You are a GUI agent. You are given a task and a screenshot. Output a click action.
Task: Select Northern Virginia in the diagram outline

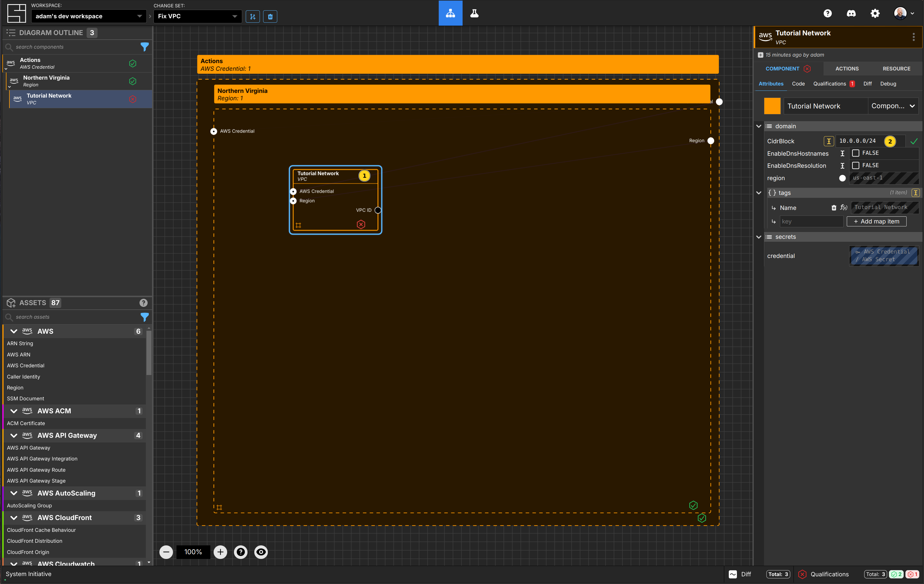tap(78, 81)
